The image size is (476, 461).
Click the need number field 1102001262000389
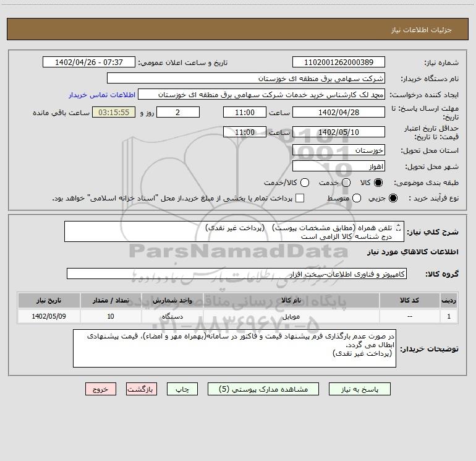pos(339,62)
